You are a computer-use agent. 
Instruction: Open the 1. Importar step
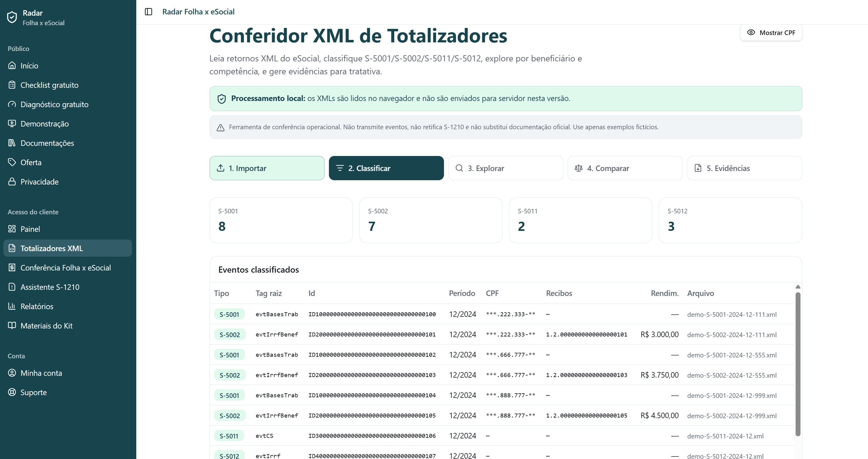pos(267,168)
